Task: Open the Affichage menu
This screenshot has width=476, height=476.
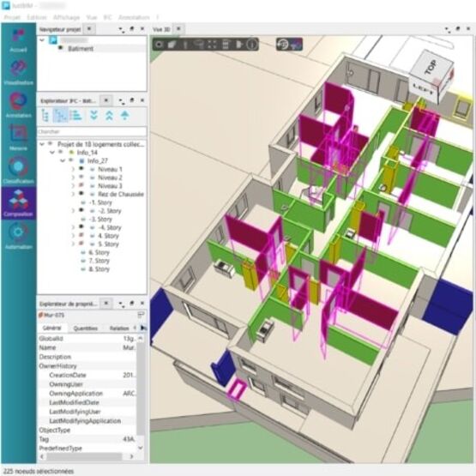Action: [x=67, y=17]
